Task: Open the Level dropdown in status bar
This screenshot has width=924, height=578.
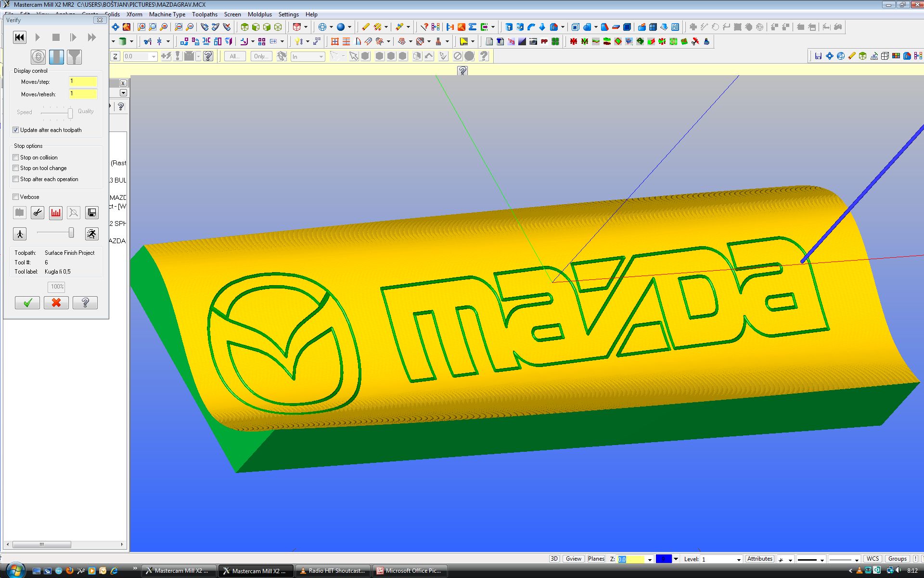Action: (x=739, y=559)
